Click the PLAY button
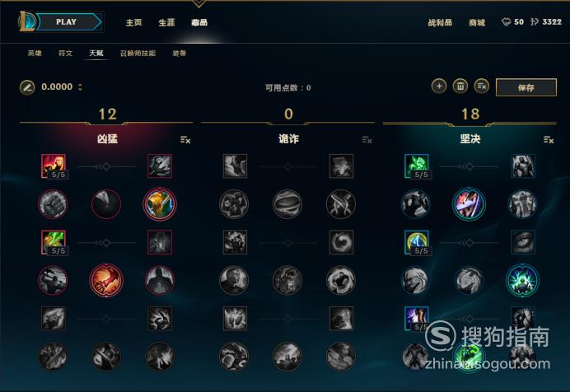Screen dimensions: 570x392 [x=69, y=22]
